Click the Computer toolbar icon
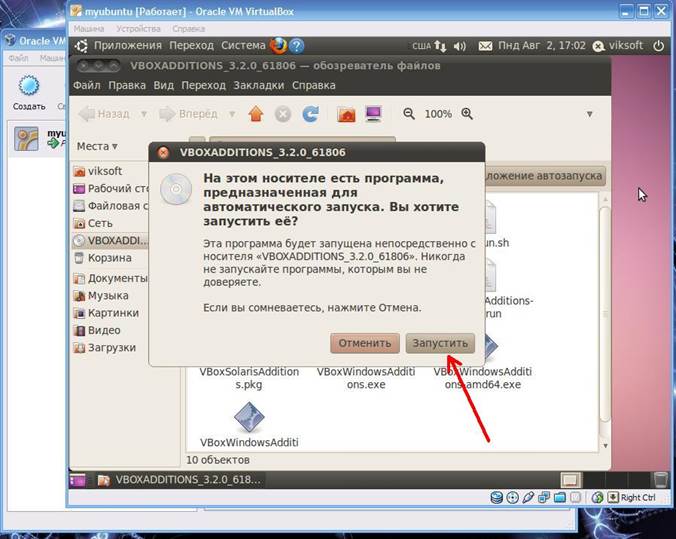676x539 pixels. [x=373, y=114]
